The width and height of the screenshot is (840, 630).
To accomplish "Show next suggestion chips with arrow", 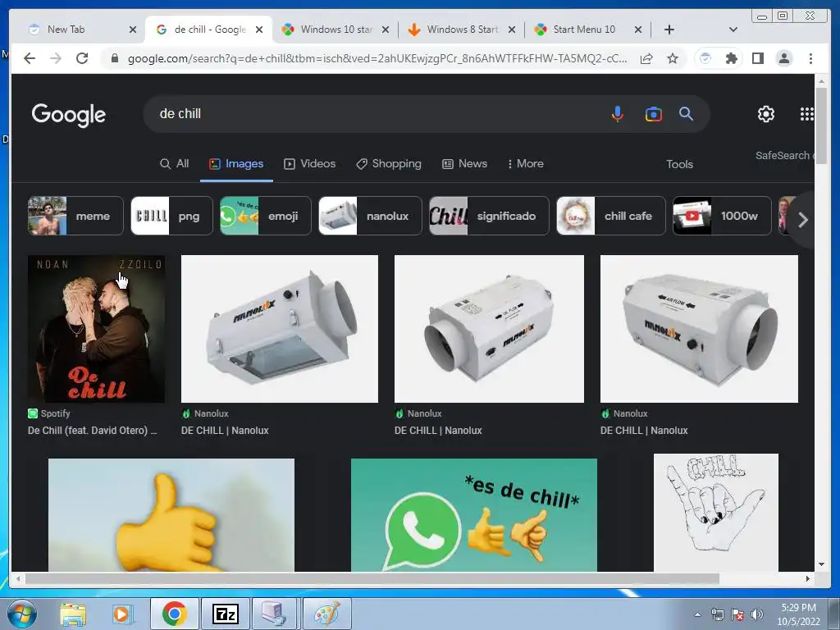I will tap(802, 220).
